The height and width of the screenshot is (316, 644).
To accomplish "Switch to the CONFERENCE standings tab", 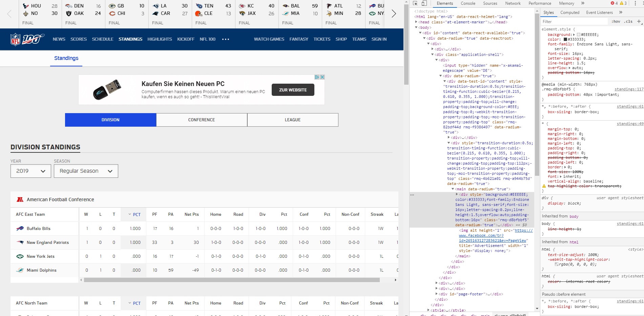I will (x=202, y=120).
